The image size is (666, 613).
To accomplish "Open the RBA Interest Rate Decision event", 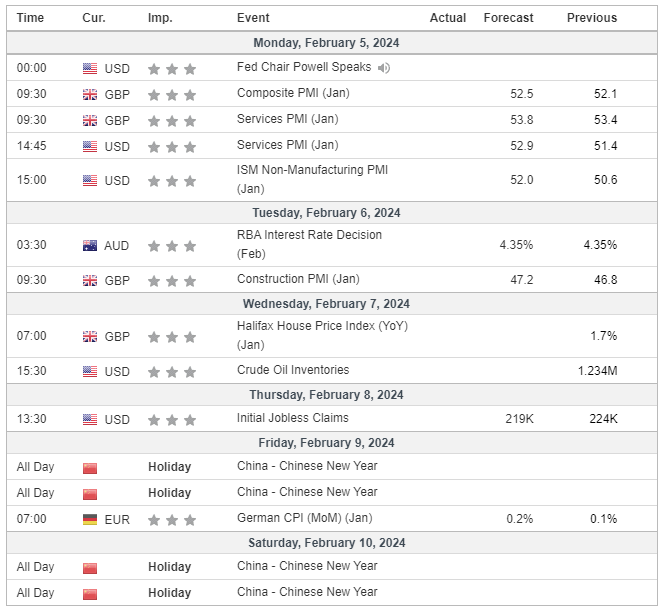I will (309, 235).
